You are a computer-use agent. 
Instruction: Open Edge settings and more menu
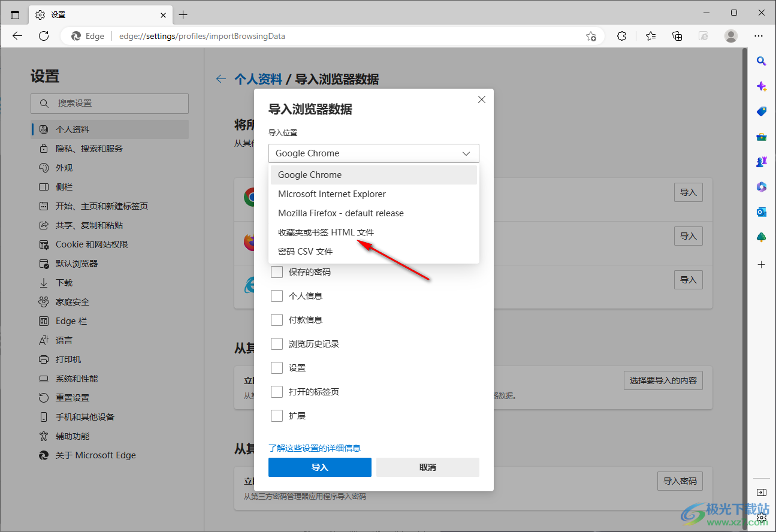(758, 36)
